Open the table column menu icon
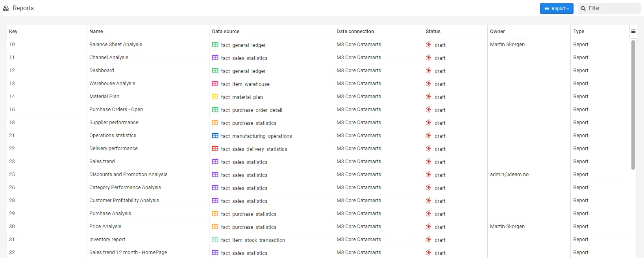The image size is (644, 258). click(633, 32)
